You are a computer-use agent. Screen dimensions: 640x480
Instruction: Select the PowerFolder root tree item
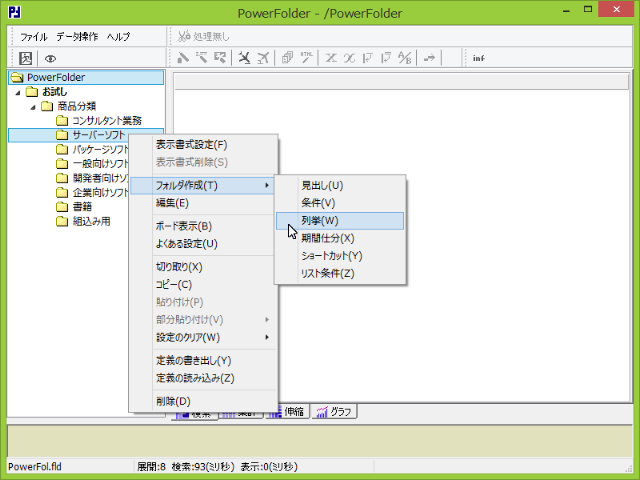pos(86,77)
